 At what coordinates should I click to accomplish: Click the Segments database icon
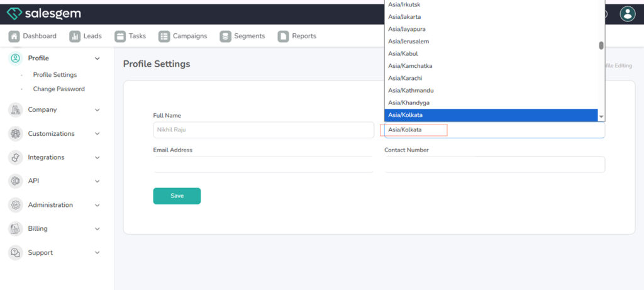click(x=225, y=36)
